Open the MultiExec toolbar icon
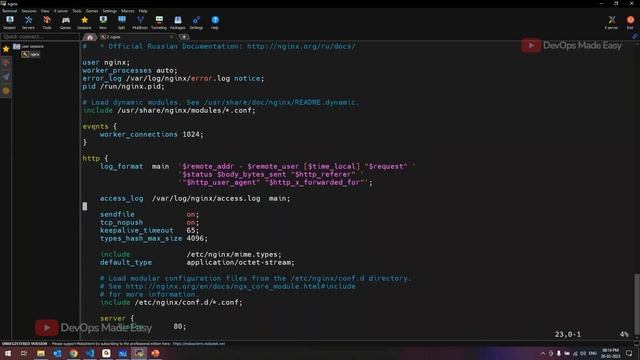The width and height of the screenshot is (640, 360). (140, 22)
